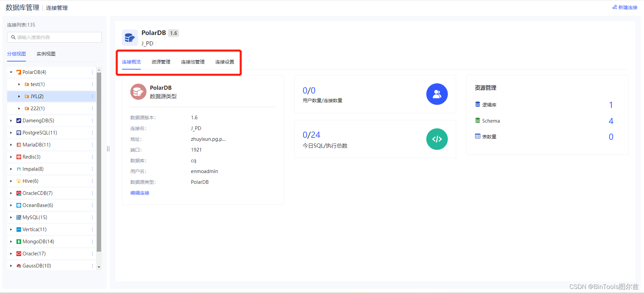The width and height of the screenshot is (644, 293).
Task: Click the 新建连接 button
Action: tap(625, 7)
